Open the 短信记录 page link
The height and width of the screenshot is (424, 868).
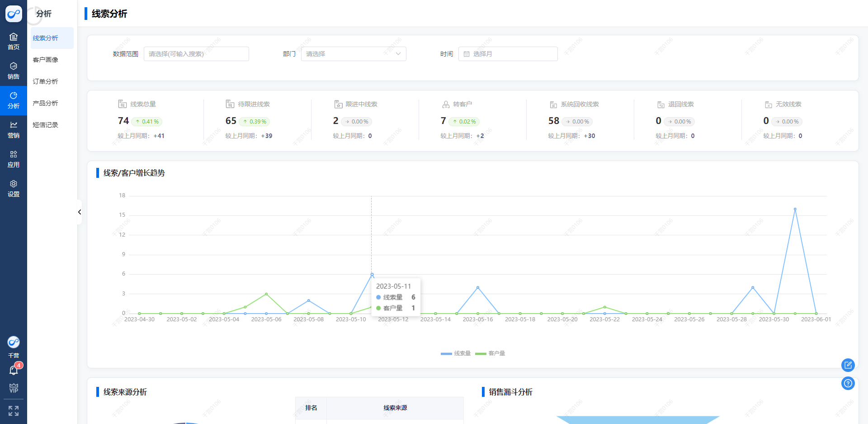pos(46,125)
